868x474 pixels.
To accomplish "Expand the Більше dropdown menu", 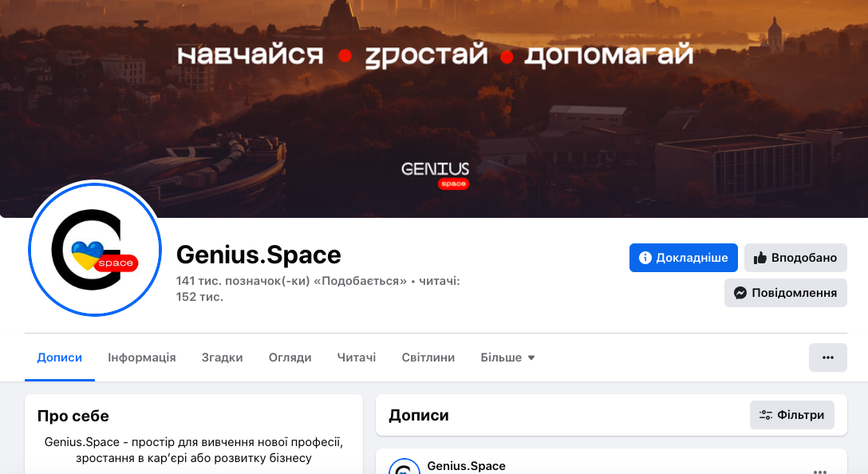I will click(507, 357).
